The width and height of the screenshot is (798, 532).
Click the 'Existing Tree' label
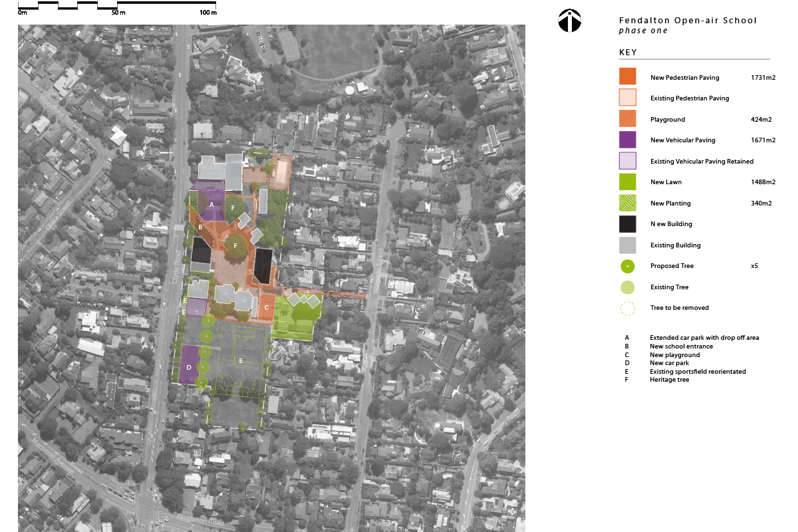coord(669,287)
